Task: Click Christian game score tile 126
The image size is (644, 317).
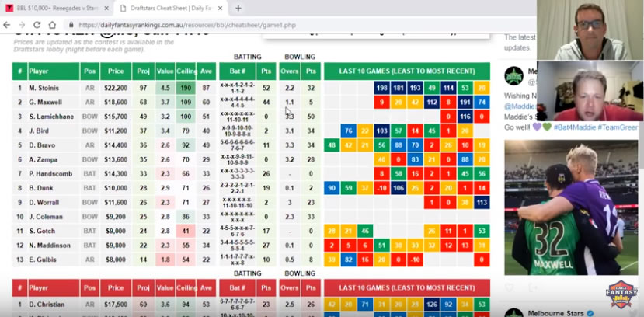Action: [x=432, y=305]
